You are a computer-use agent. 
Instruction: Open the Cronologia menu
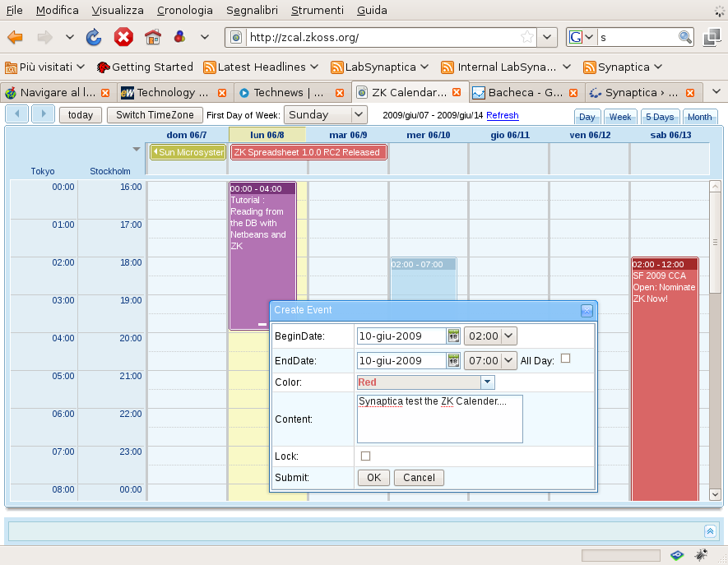pyautogui.click(x=185, y=10)
